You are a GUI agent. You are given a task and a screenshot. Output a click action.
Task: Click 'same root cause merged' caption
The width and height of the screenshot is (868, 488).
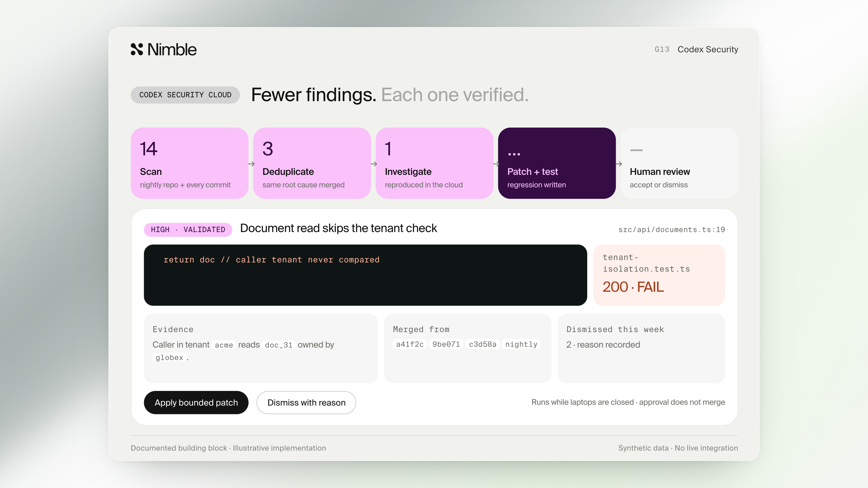click(x=303, y=185)
